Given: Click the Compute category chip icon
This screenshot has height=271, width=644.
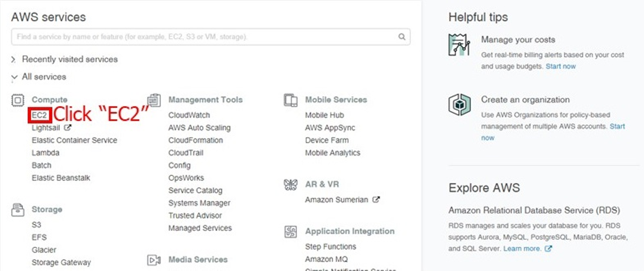Looking at the screenshot, I should click(17, 100).
